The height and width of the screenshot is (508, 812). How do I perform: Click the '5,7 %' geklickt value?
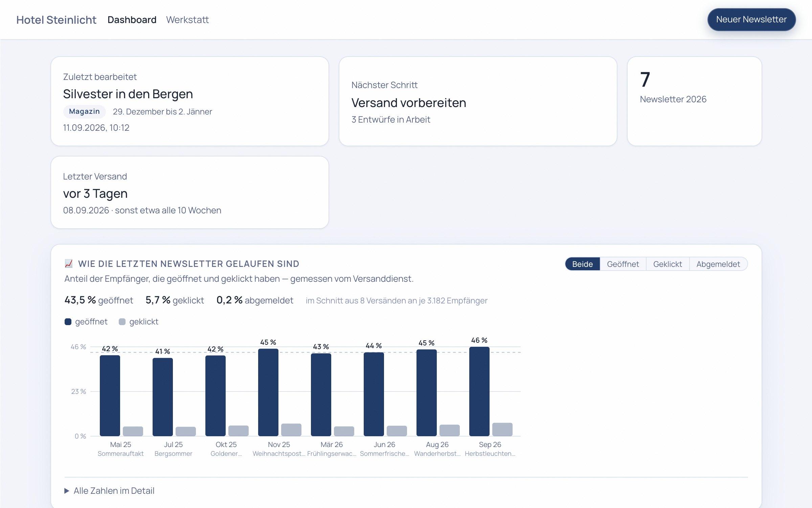(x=158, y=300)
